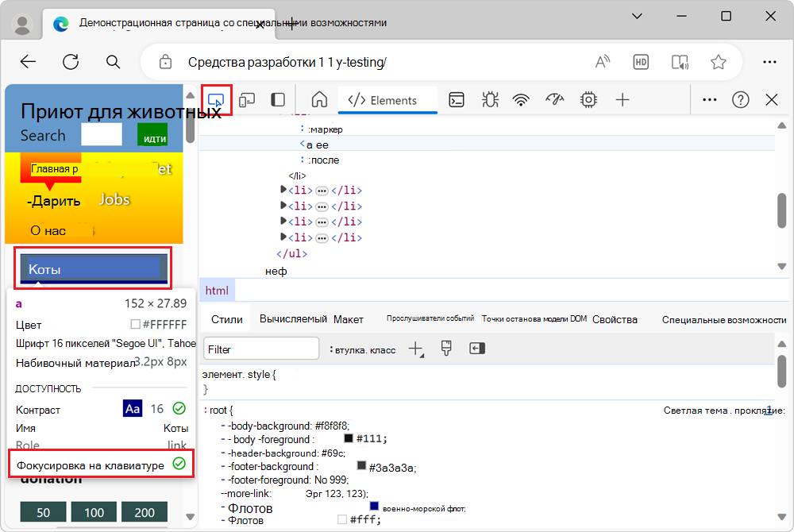
Task: Open the Светлая тема stylesheet link
Action: [724, 410]
